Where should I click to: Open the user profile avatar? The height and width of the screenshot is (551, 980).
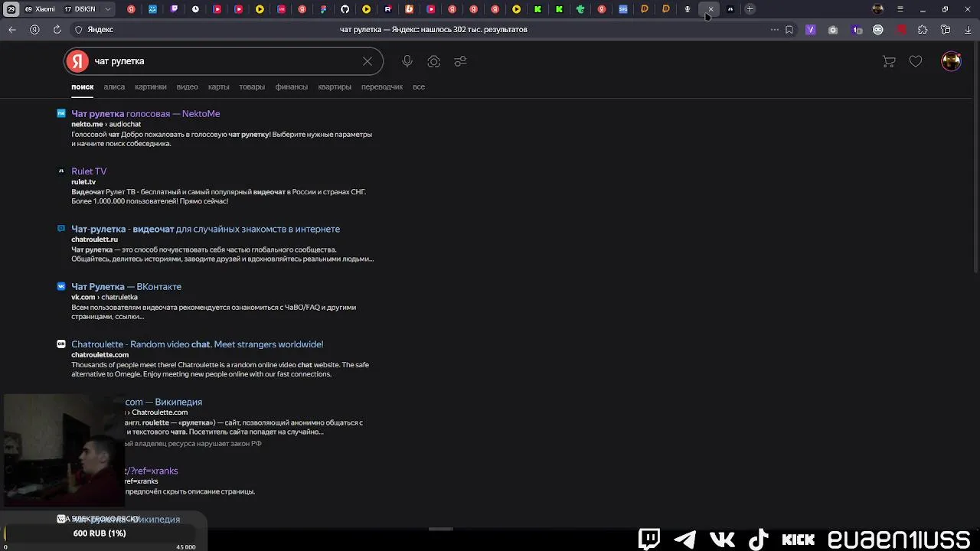951,61
